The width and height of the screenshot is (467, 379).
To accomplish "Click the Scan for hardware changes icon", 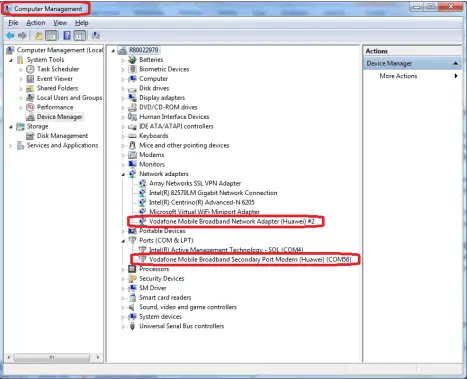I will pyautogui.click(x=96, y=35).
